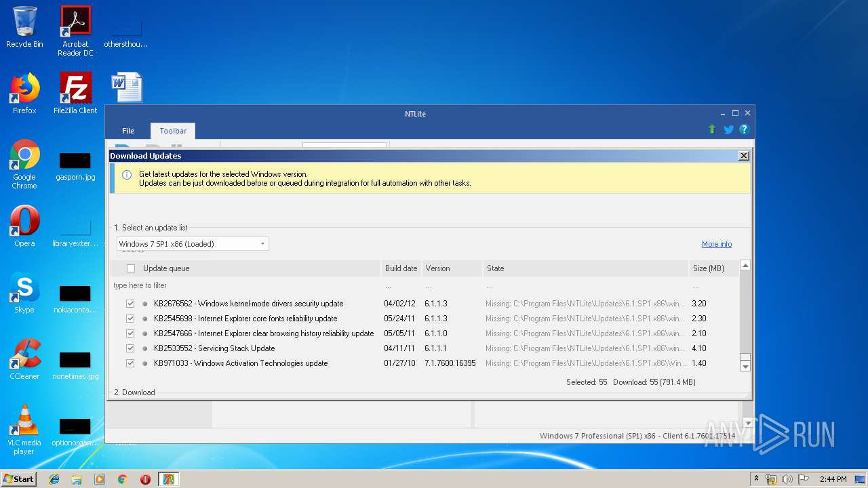This screenshot has height=488, width=868.
Task: Select the NTLite taskbar button
Action: (168, 479)
